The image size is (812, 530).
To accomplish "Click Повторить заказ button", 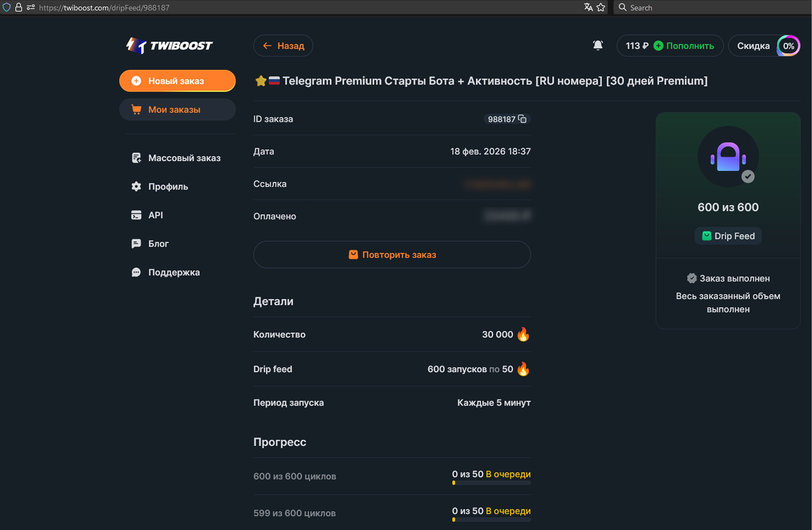I will coord(392,255).
